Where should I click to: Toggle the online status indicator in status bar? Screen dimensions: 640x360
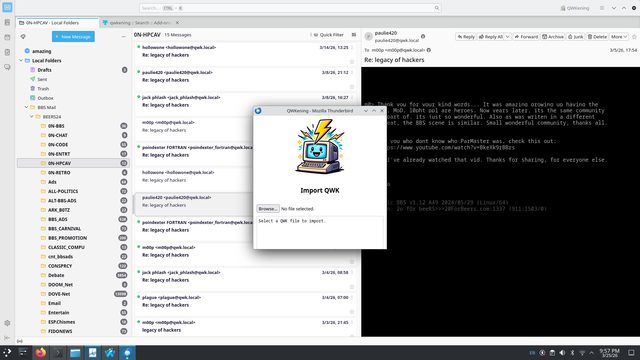[x=20, y=341]
